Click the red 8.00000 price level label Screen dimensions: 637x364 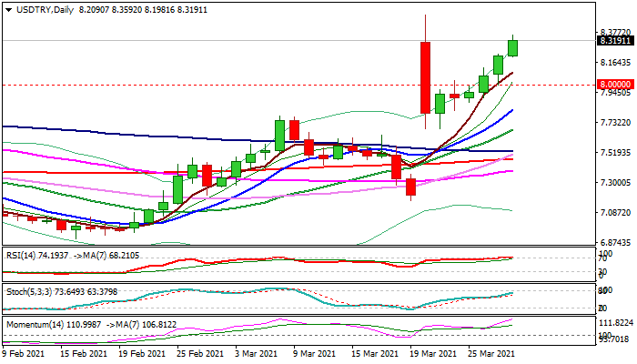pos(615,85)
